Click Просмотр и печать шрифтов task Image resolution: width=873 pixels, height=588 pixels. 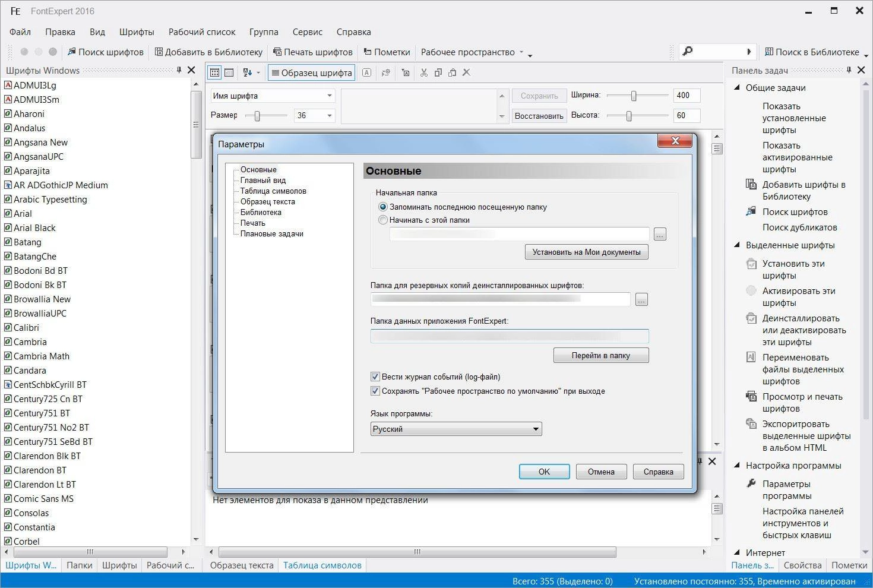[802, 402]
